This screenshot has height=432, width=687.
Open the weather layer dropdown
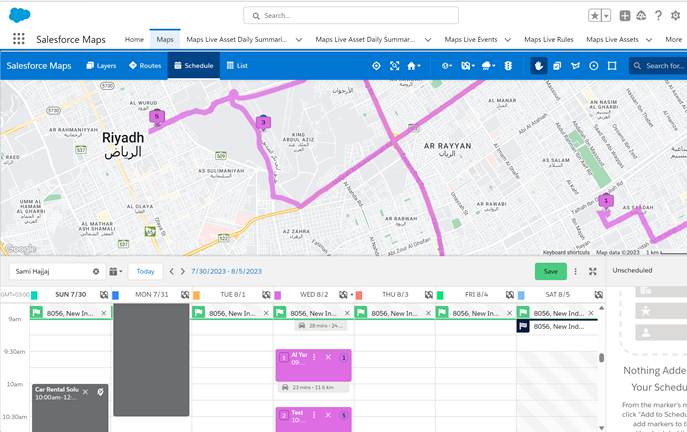click(x=488, y=66)
